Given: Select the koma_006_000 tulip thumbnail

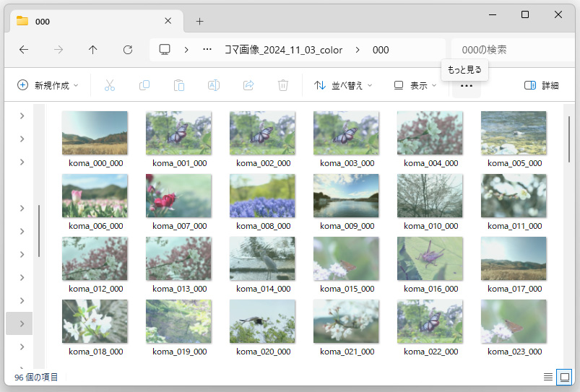Looking at the screenshot, I should pos(95,196).
